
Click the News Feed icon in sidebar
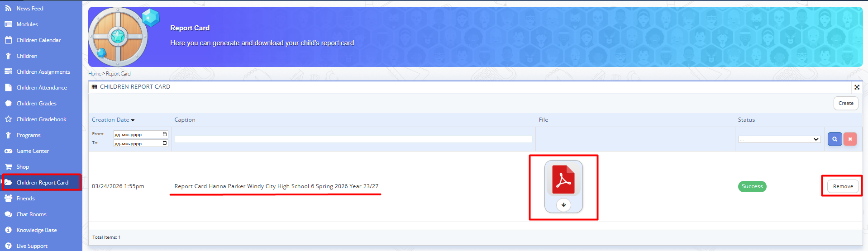(8, 9)
